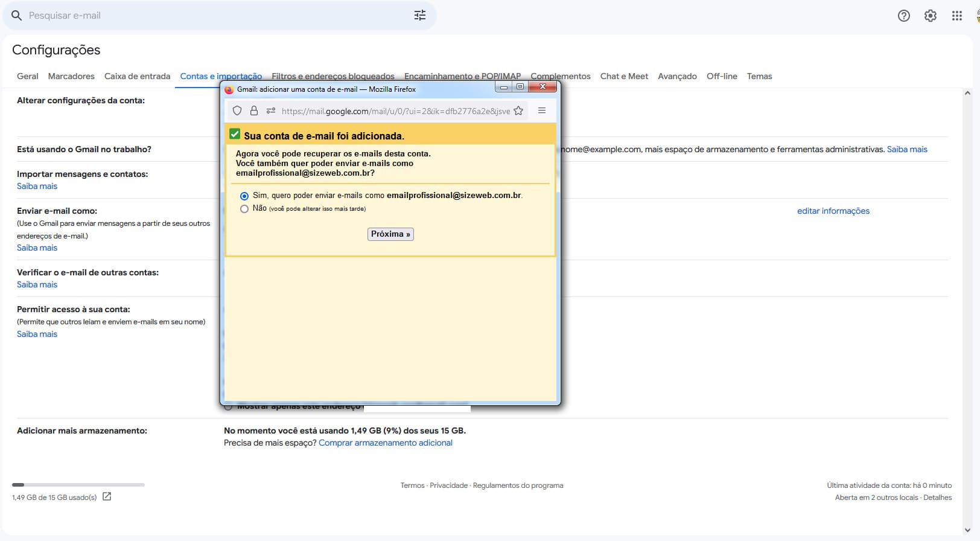Click the 'editar informações' link
The width and height of the screenshot is (980, 541).
(x=833, y=211)
